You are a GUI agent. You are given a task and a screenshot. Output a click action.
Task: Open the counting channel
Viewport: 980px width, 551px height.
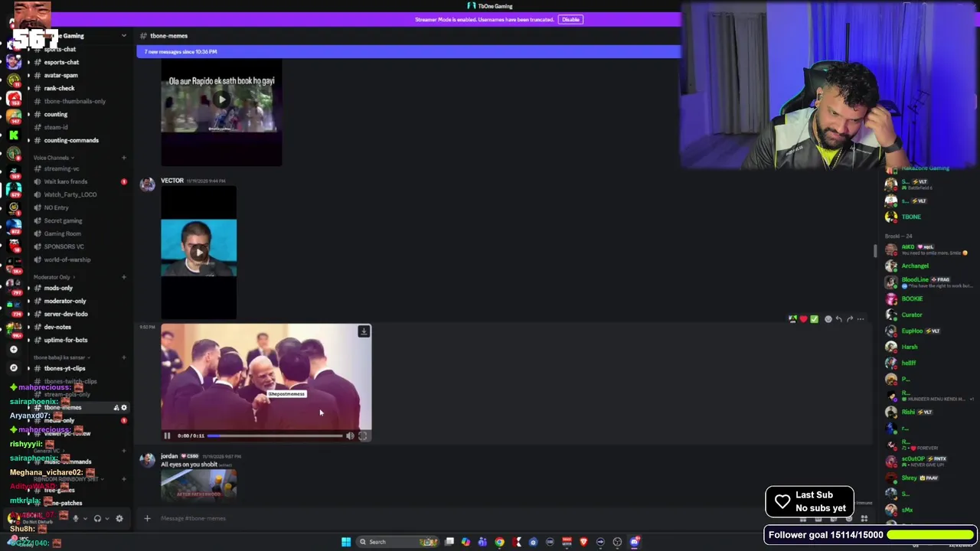[56, 114]
